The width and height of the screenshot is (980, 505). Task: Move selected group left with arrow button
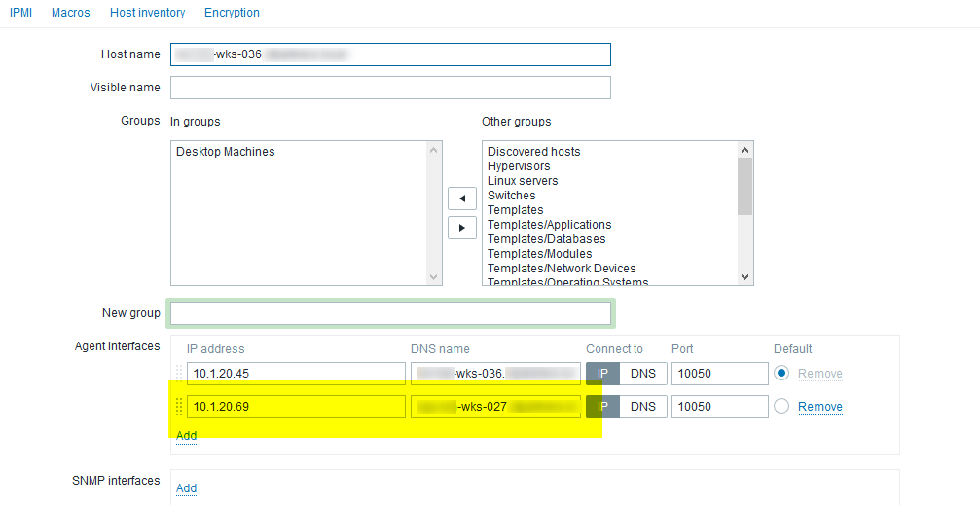(x=461, y=198)
